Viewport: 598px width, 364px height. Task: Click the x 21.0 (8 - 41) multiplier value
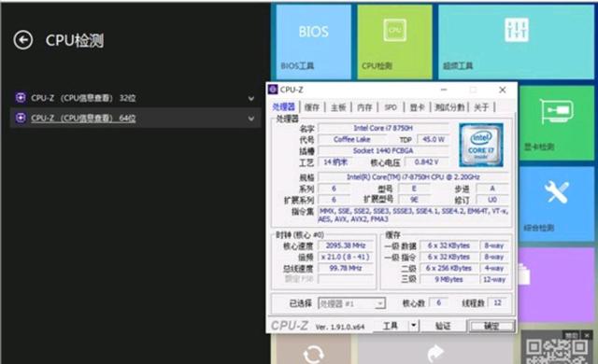pyautogui.click(x=346, y=257)
